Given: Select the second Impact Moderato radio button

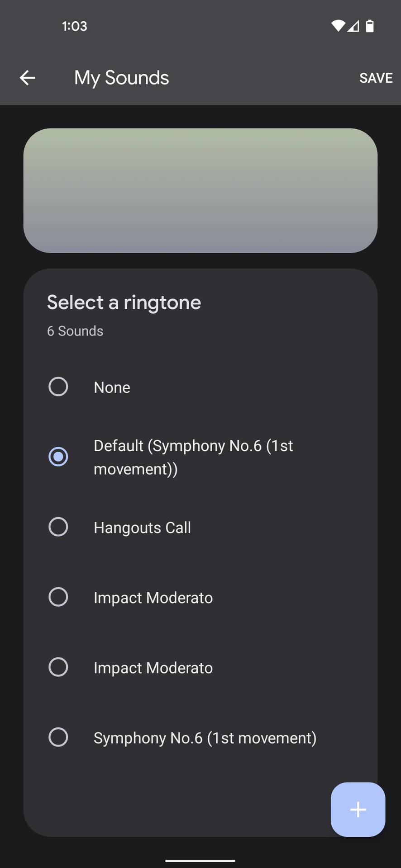Looking at the screenshot, I should 58,667.
